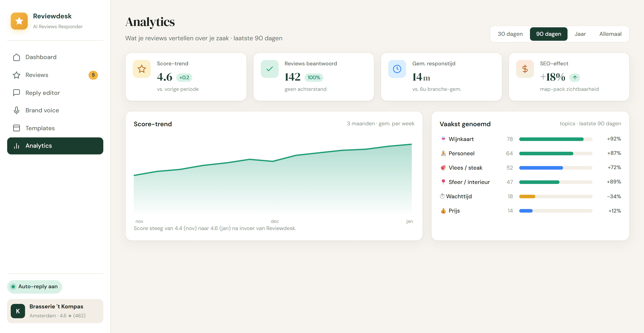The image size is (644, 333).
Task: Switch period to Jaar
Action: coord(580,34)
